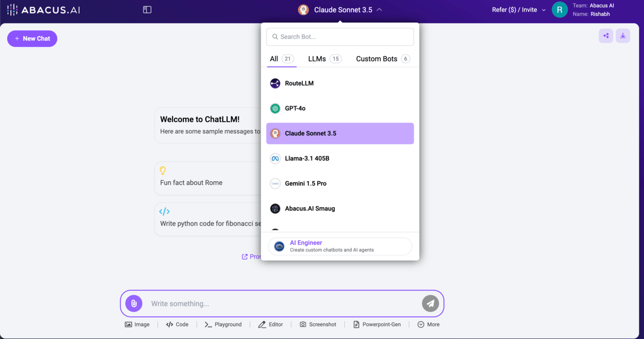Screen dimensions: 644x339
Task: Select RouteLLM from the bot list
Action: (x=340, y=83)
